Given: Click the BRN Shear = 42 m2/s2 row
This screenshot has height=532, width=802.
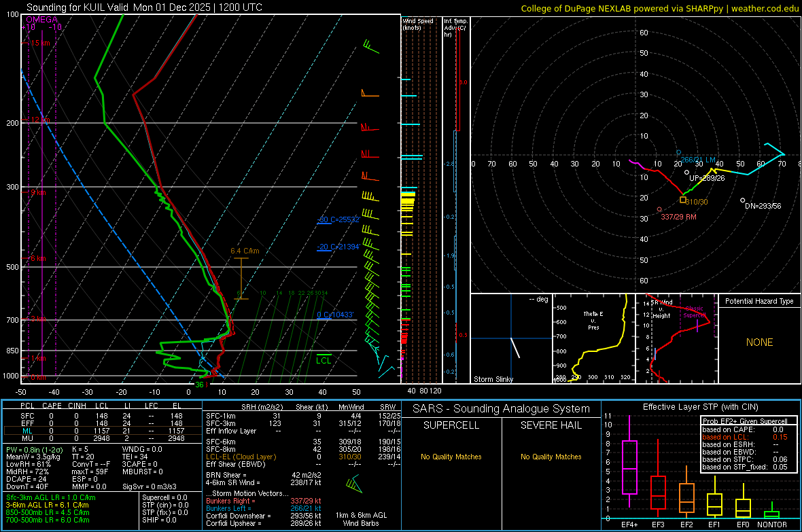Looking at the screenshot, I should [264, 475].
